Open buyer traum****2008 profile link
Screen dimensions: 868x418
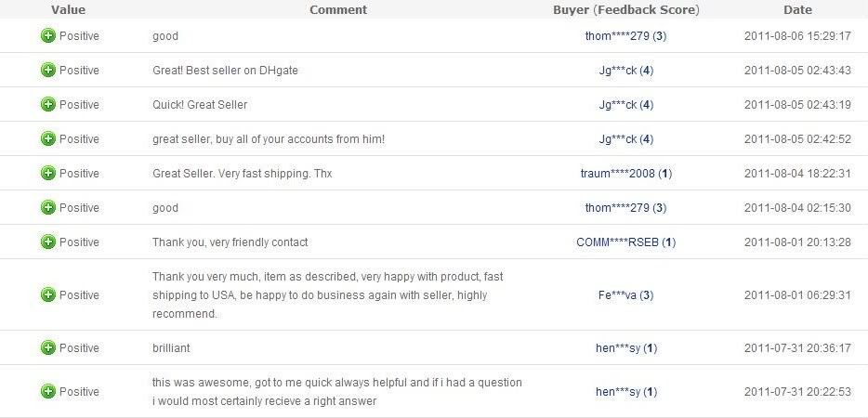[618, 174]
